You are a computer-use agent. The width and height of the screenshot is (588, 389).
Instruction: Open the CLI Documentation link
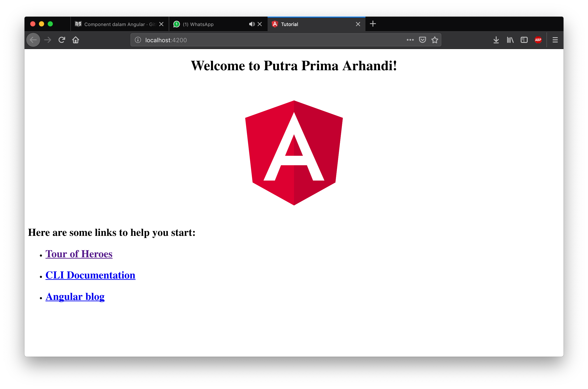point(90,275)
